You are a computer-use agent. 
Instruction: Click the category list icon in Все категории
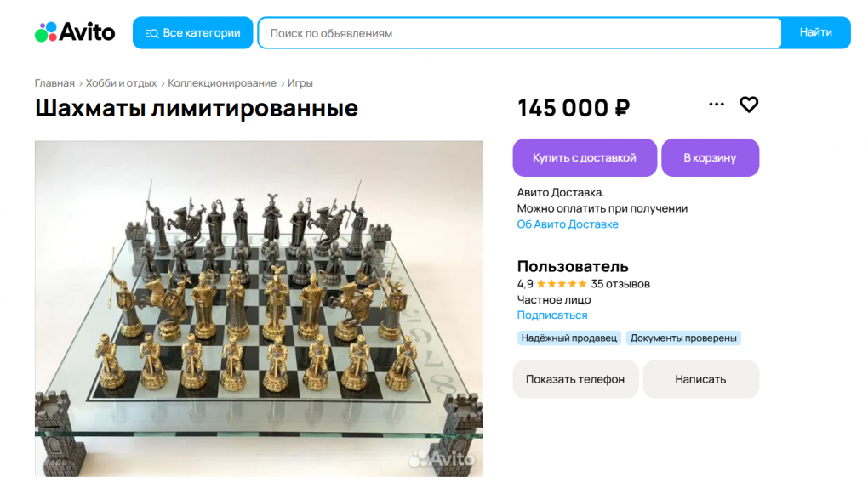pos(151,33)
